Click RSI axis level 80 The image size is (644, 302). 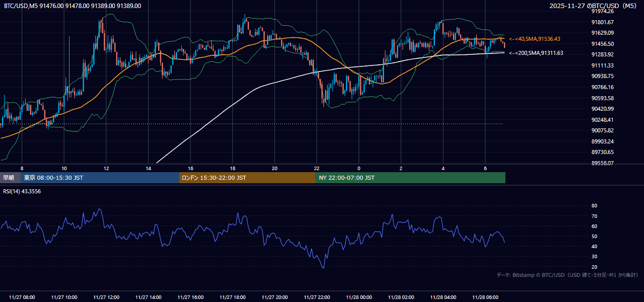[594, 206]
